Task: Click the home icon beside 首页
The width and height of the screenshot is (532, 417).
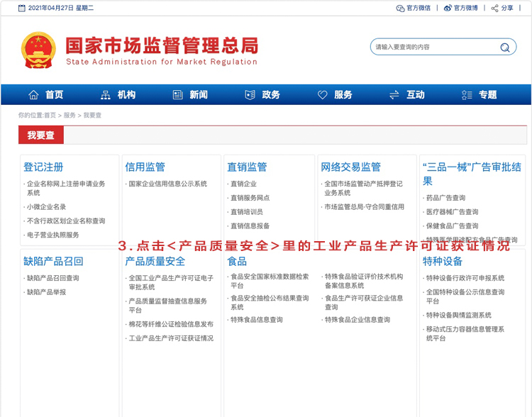Action: point(33,95)
